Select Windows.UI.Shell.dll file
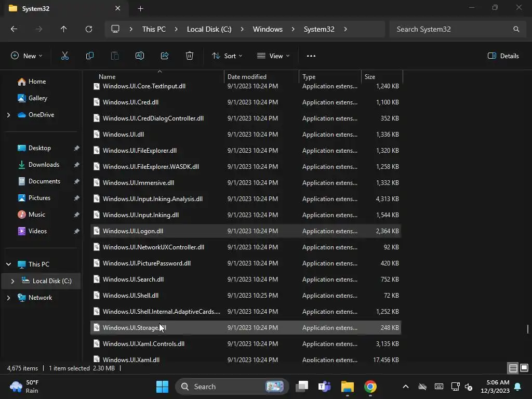 tap(246, 296)
